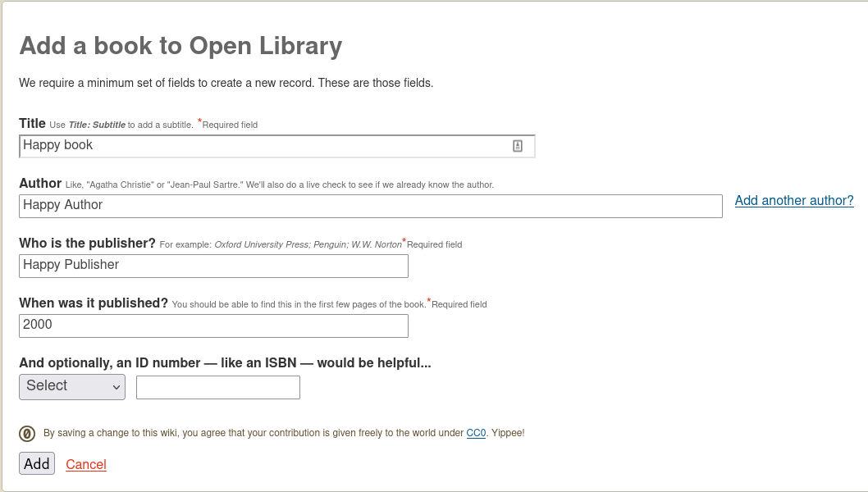Image resolution: width=868 pixels, height=492 pixels.
Task: Click the CC0 zero license icon
Action: click(27, 433)
